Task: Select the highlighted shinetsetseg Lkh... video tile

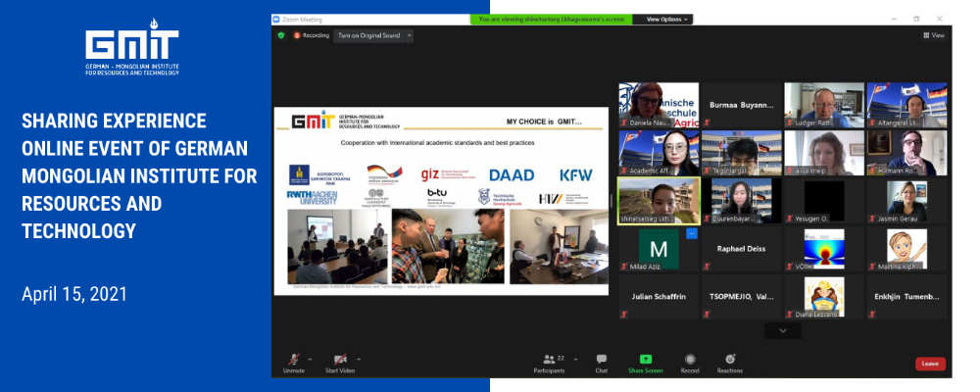Action: pyautogui.click(x=659, y=201)
